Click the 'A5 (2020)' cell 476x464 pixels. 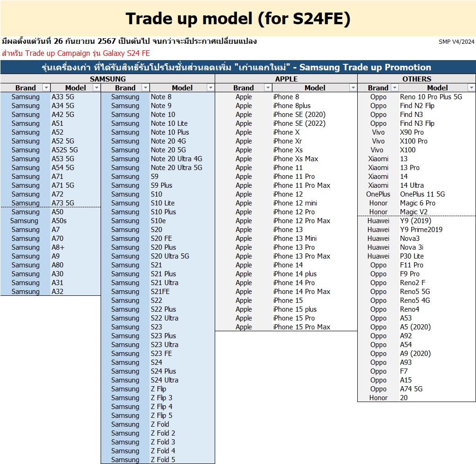click(x=437, y=327)
